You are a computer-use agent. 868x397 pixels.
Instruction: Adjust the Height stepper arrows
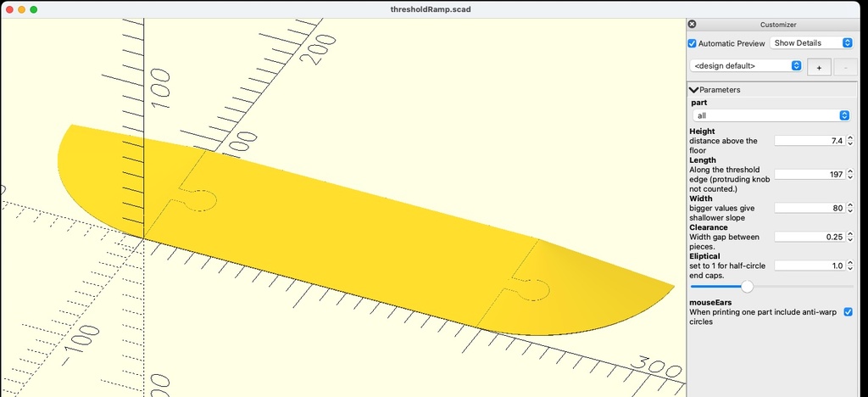tap(849, 141)
